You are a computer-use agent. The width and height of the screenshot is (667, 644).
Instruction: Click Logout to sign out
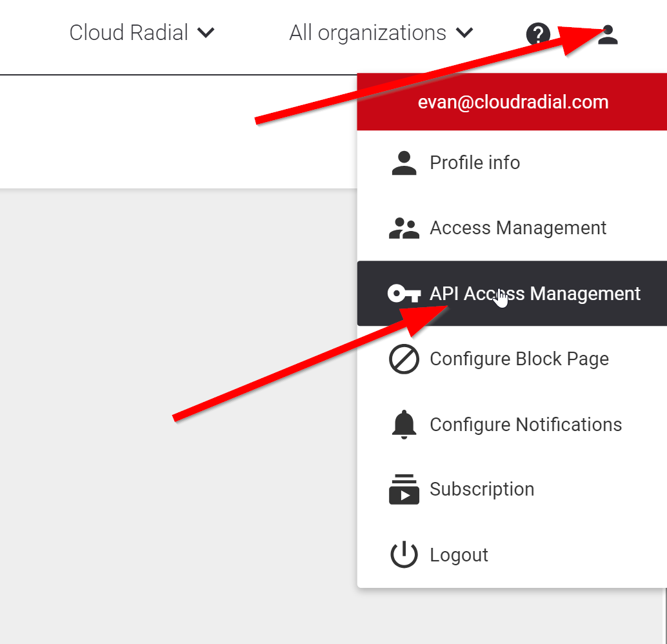[x=459, y=554]
